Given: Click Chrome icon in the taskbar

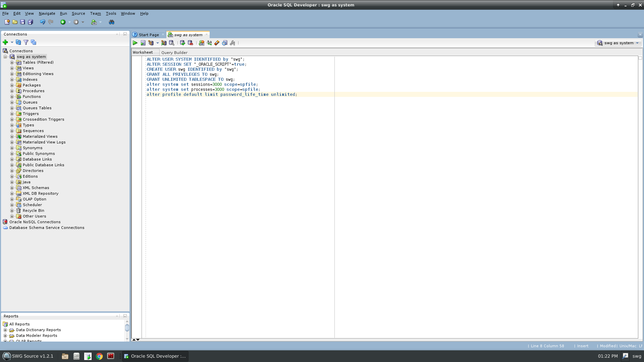Looking at the screenshot, I should 99,356.
